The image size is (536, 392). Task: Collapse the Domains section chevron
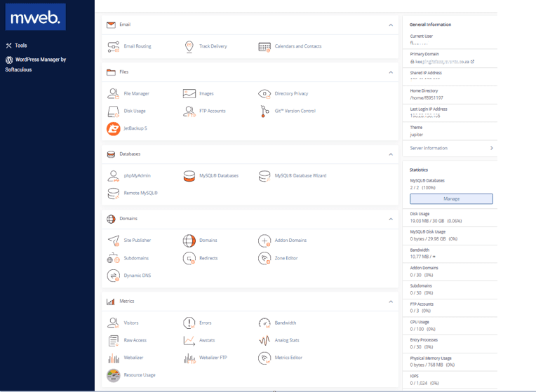391,219
